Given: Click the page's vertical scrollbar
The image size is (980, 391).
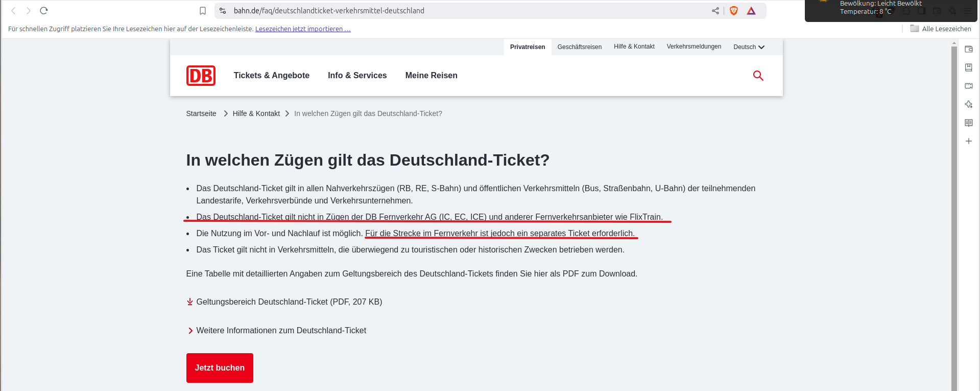Looking at the screenshot, I should [x=954, y=220].
